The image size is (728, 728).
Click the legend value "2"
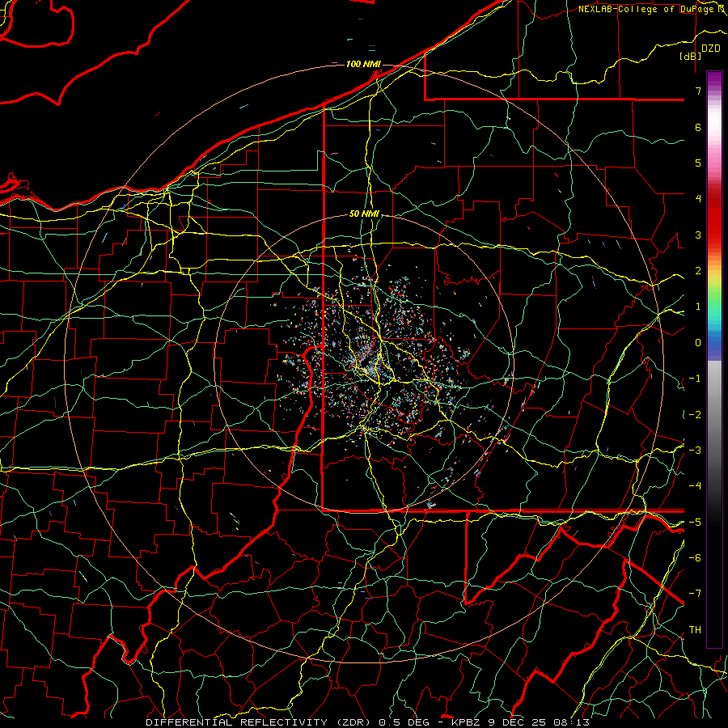pos(698,271)
